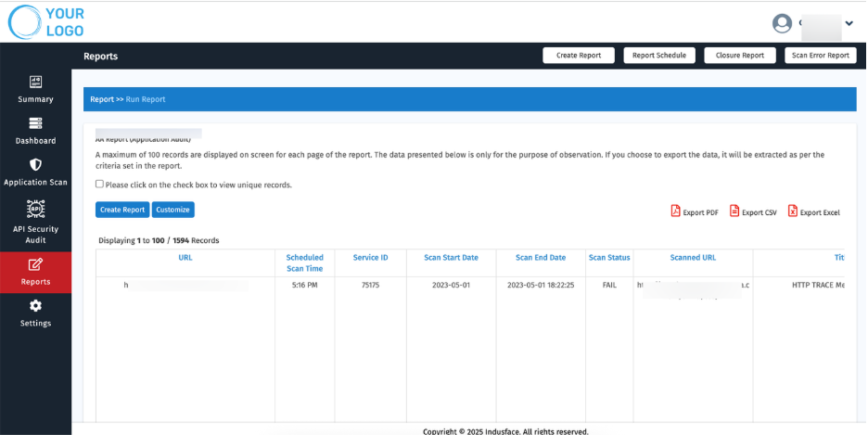This screenshot has width=868, height=435.
Task: Open the Settings gear icon
Action: click(35, 305)
